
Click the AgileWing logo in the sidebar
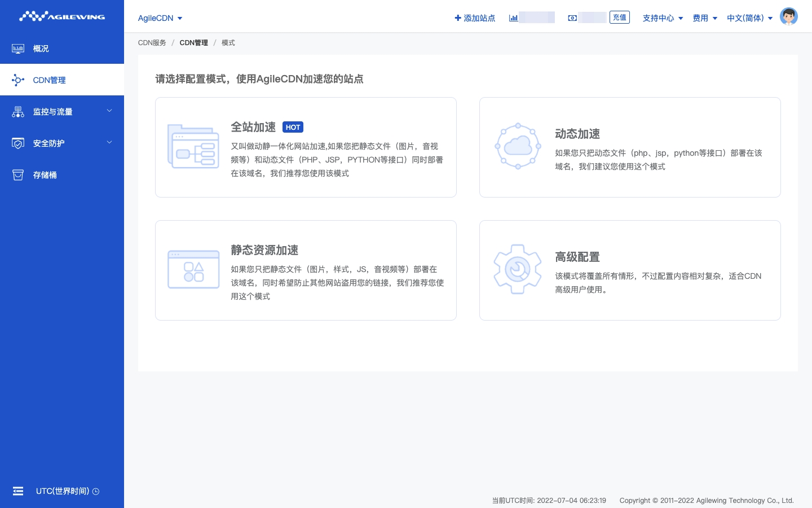[62, 16]
